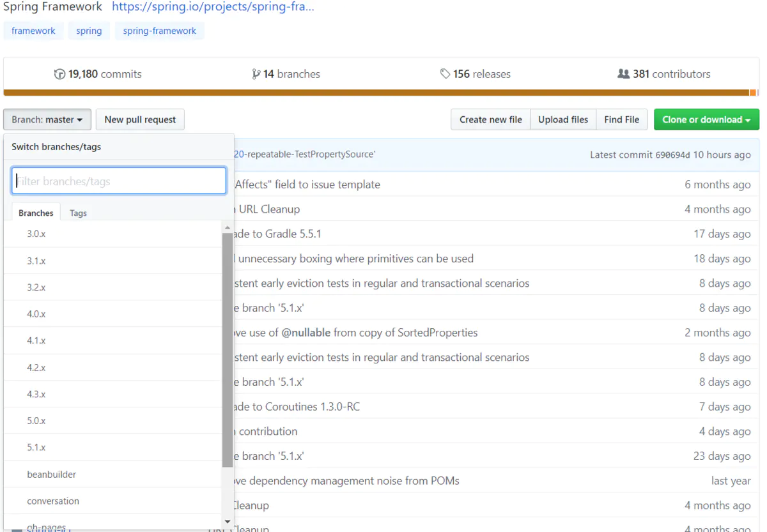Viewport: 767px width, 532px height.
Task: Open the 19,180 commits link
Action: [x=98, y=74]
